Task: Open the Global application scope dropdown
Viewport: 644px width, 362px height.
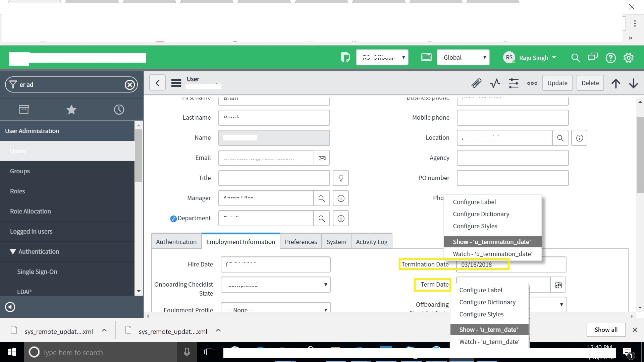Action: click(463, 57)
